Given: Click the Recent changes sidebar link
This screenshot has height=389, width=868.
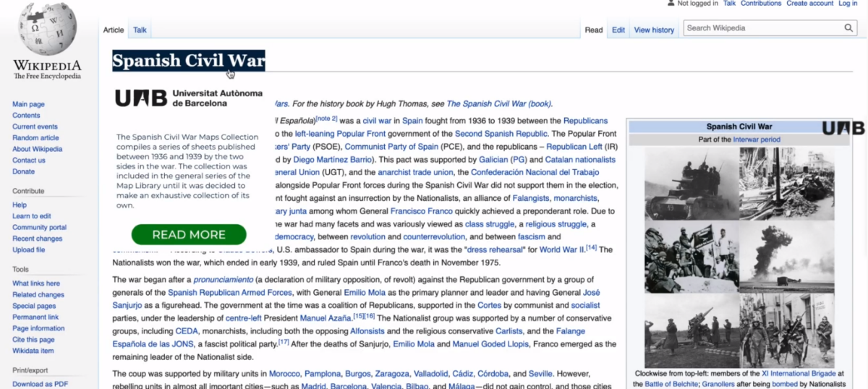Looking at the screenshot, I should coord(37,239).
